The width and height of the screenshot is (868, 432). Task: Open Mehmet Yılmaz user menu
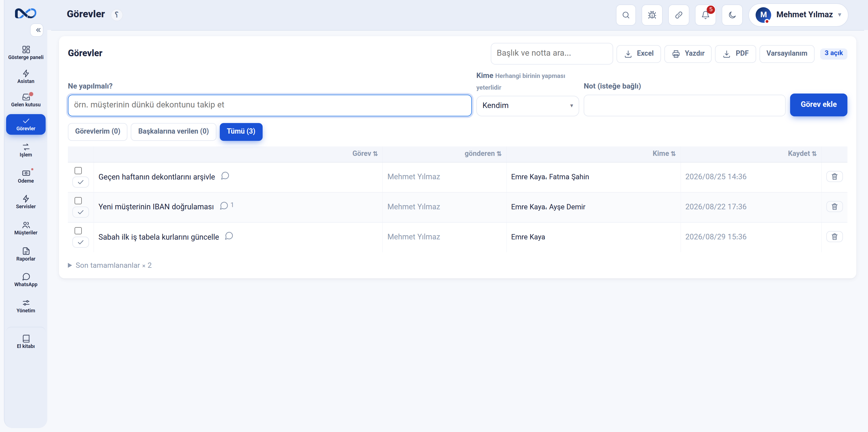point(798,15)
